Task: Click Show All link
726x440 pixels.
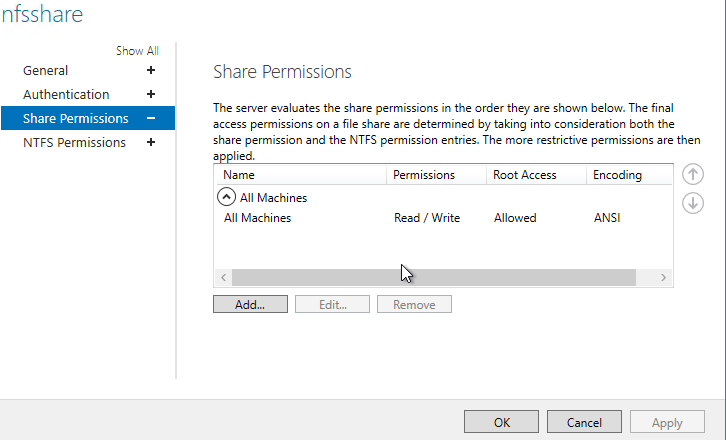Action: (137, 51)
